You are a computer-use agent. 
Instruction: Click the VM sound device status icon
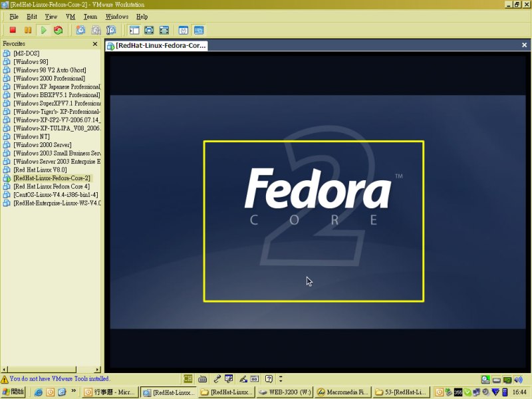[x=519, y=379]
